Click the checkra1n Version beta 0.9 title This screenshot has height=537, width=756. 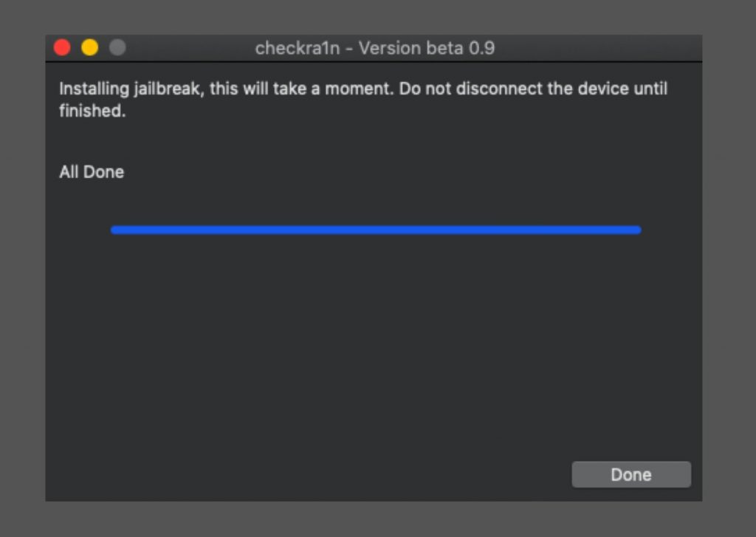tap(374, 48)
